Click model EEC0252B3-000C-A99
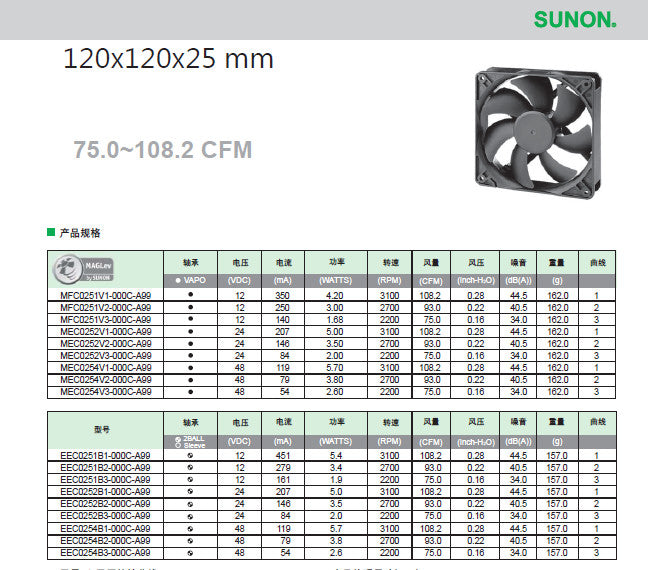This screenshot has width=648, height=570. coord(105,515)
